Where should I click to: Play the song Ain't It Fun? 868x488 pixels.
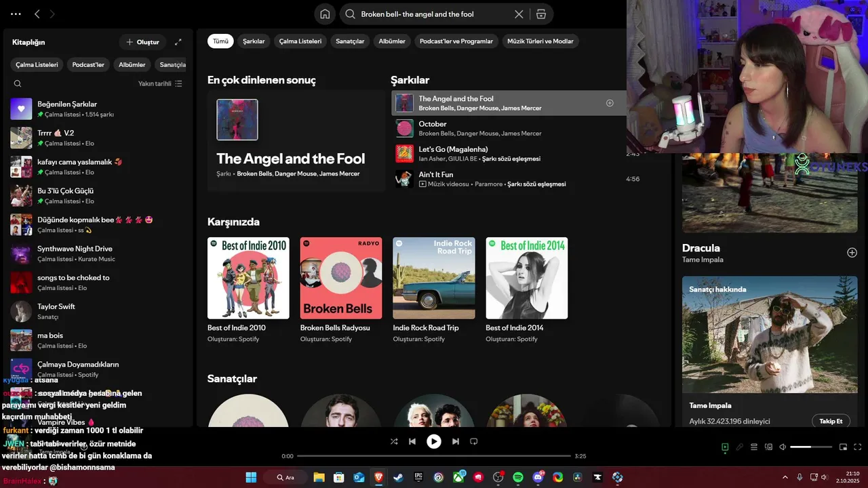pos(509,179)
